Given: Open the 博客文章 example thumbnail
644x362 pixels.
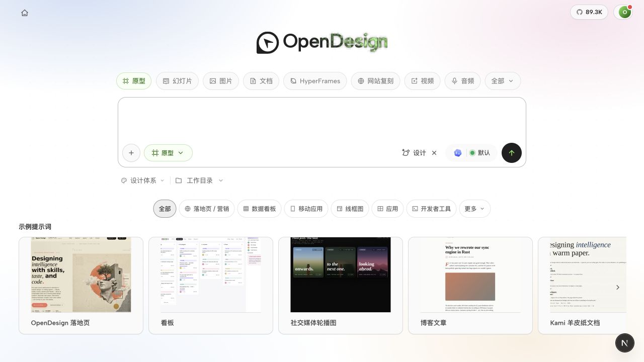Looking at the screenshot, I should [x=470, y=275].
